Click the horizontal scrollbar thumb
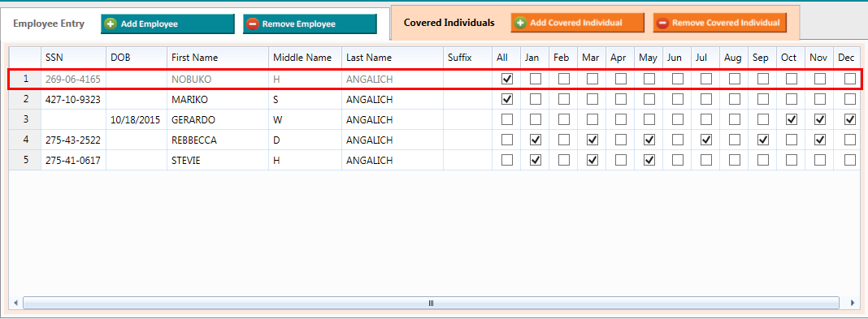This screenshot has height=319, width=868. coord(432,303)
